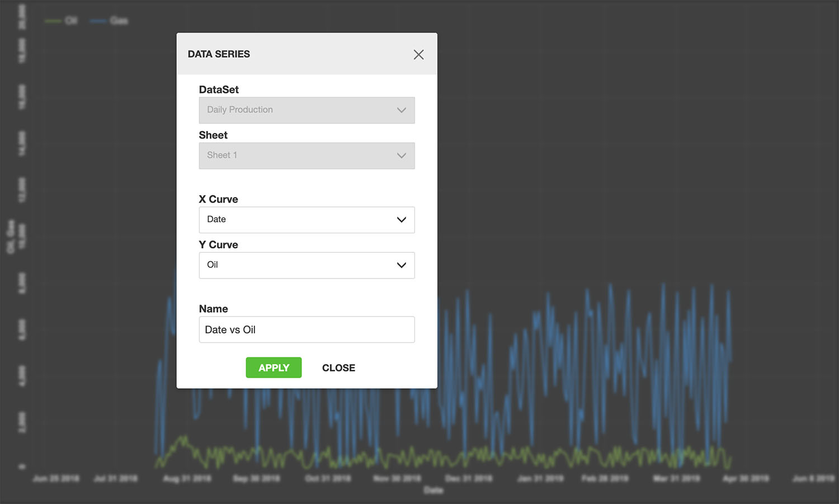Click the X Curve label
The image size is (839, 504).
pyautogui.click(x=218, y=199)
